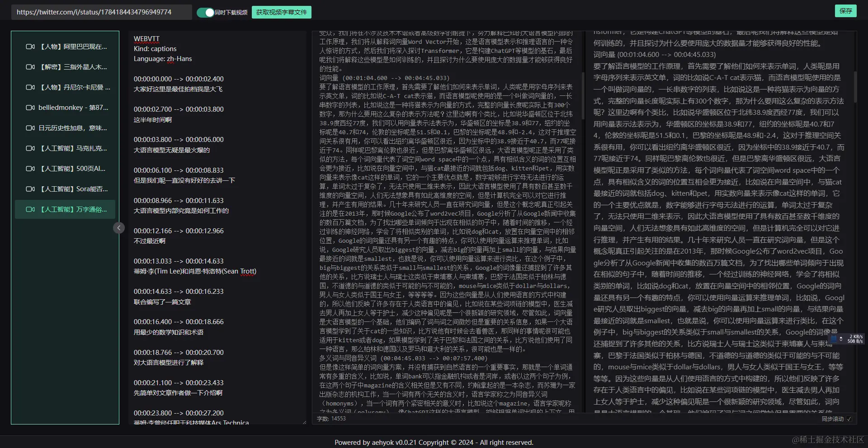Click subtitle line 联合编写了一篇文章

pyautogui.click(x=162, y=302)
